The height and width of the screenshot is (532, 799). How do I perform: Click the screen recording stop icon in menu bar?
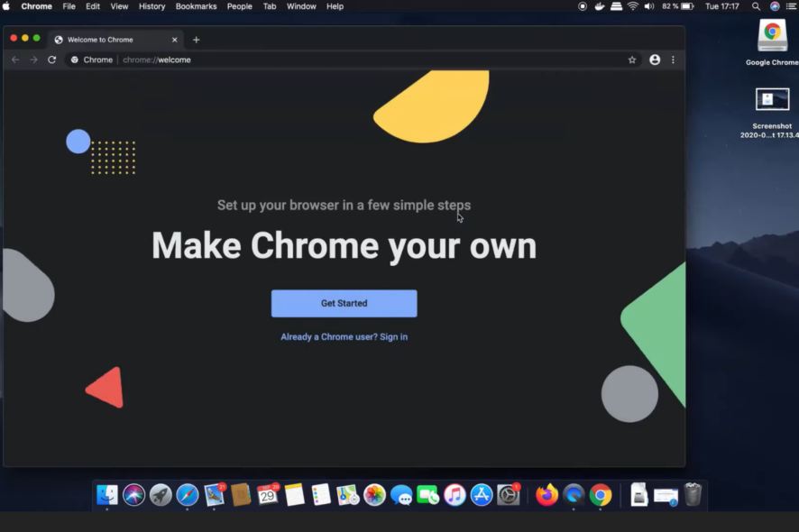coord(583,6)
